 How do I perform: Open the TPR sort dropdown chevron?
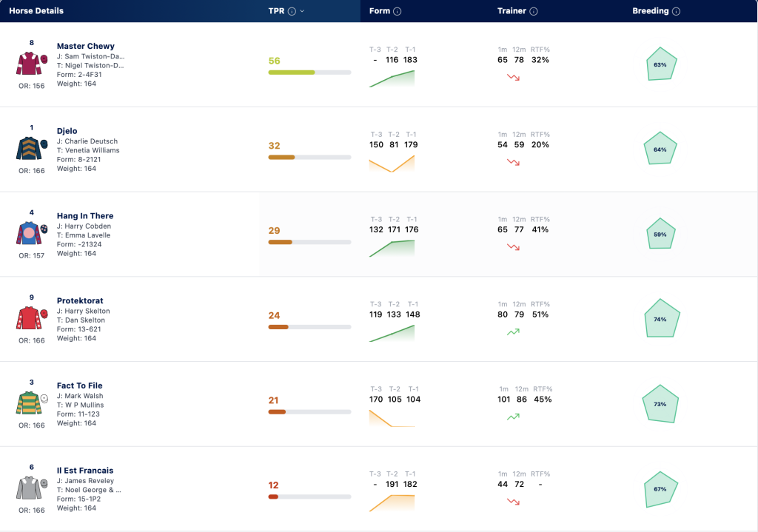coord(302,11)
